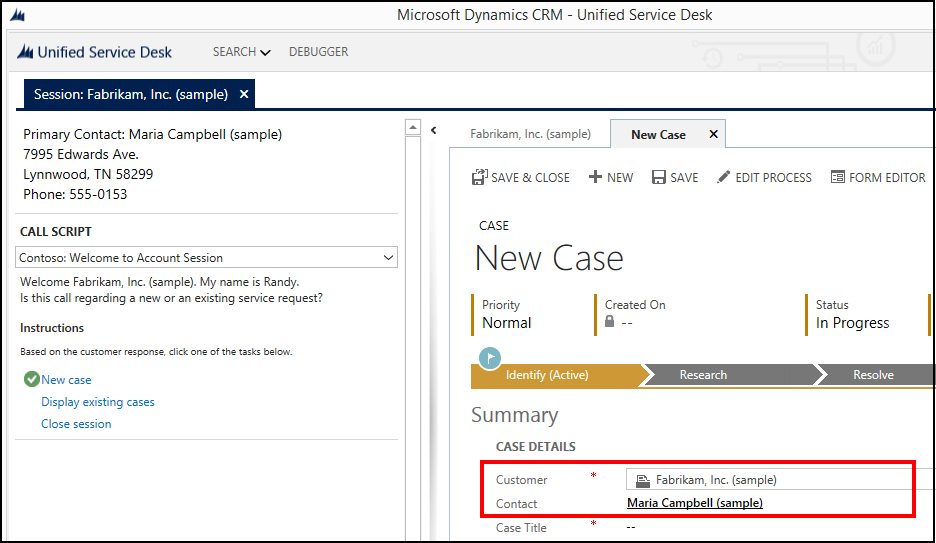Open the DEBUGGER menu
This screenshot has width=936, height=543.
point(318,52)
